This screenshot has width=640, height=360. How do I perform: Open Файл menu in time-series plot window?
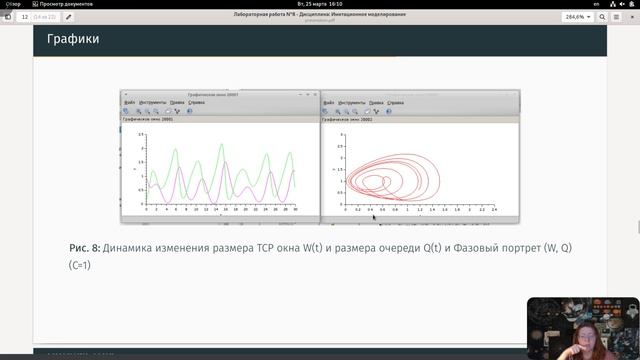(x=129, y=102)
